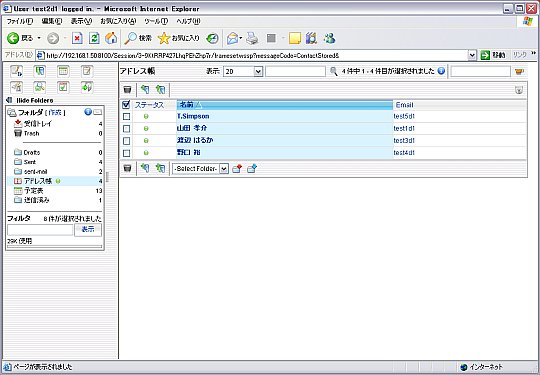Toggle the select-all checkbox in header row
Viewport: 540px width, 375px height.
click(126, 105)
